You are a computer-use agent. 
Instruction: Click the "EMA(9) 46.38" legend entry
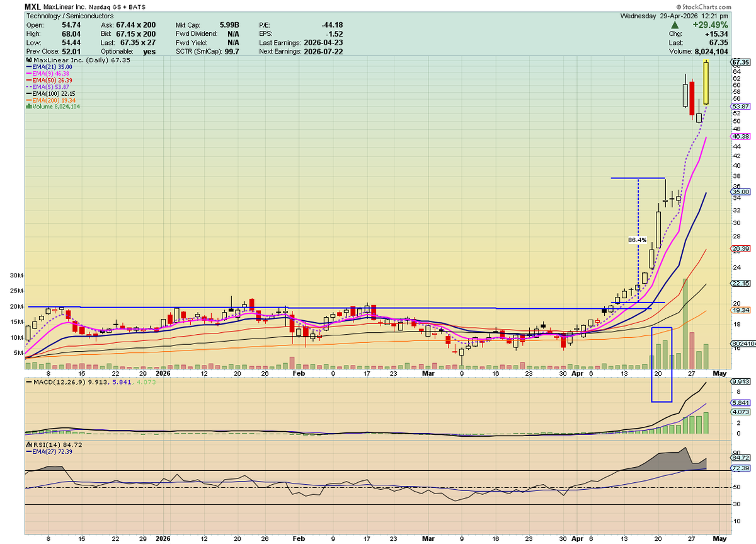(x=50, y=74)
